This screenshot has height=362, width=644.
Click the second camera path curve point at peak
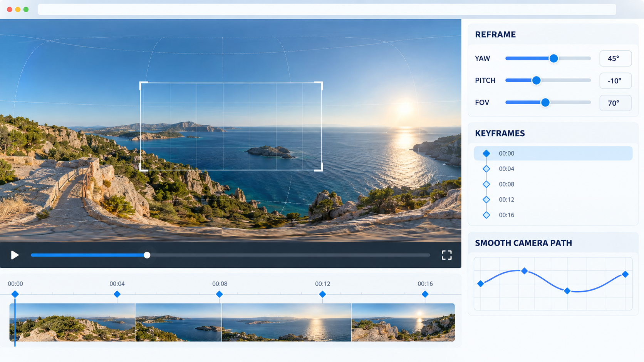[524, 271]
